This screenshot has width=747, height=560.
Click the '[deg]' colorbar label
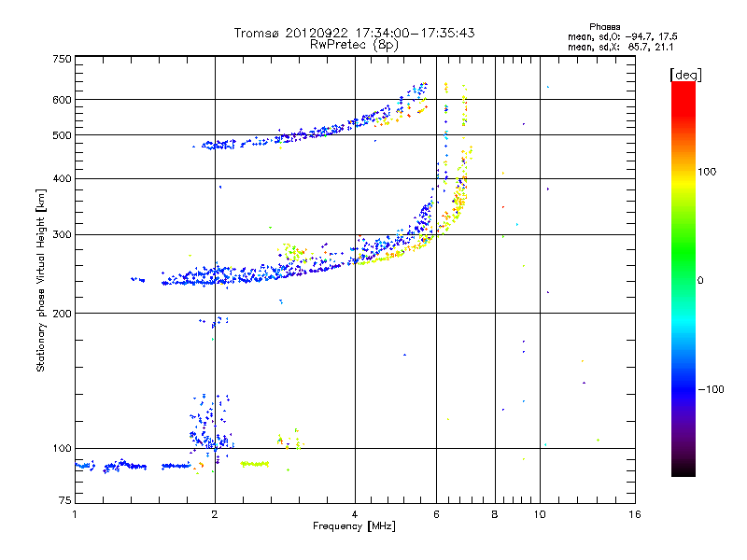[685, 76]
